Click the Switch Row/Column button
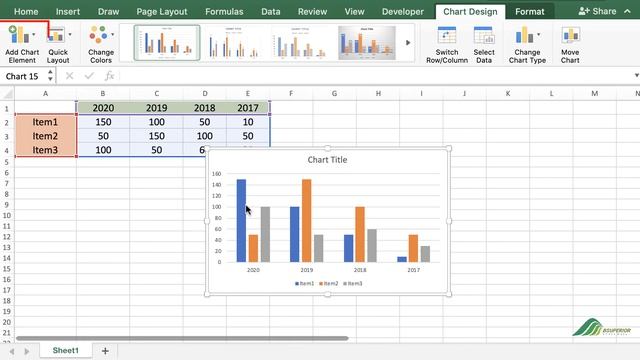Screen dimensions: 640x360 click(x=447, y=44)
